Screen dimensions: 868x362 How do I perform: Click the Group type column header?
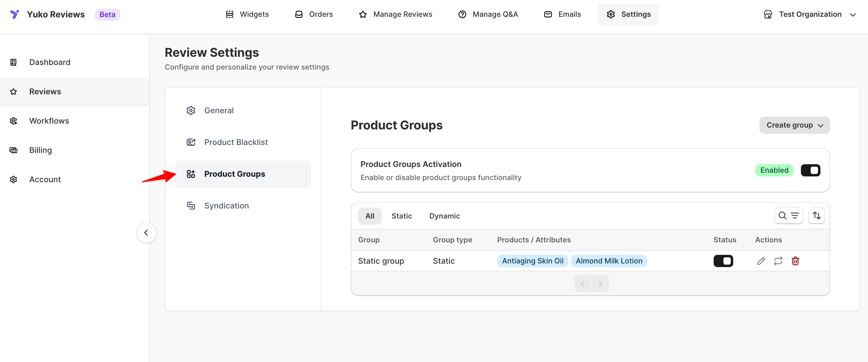point(452,240)
